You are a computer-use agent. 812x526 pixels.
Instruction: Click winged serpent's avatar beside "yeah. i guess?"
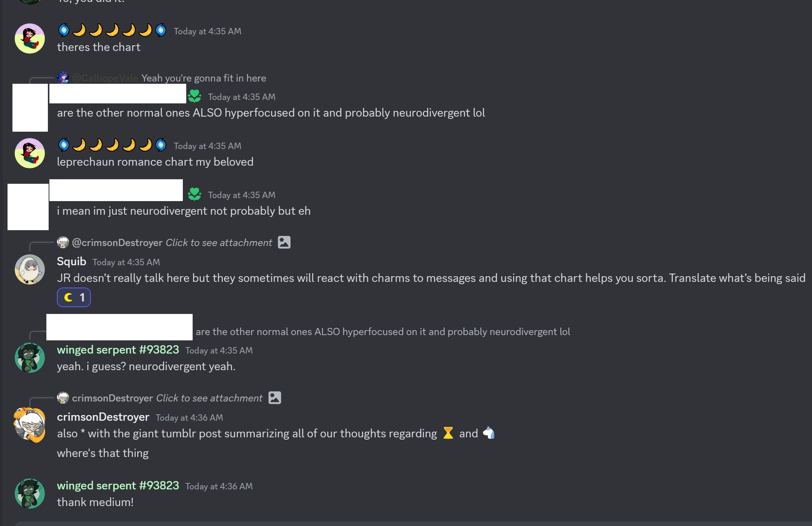tap(29, 358)
